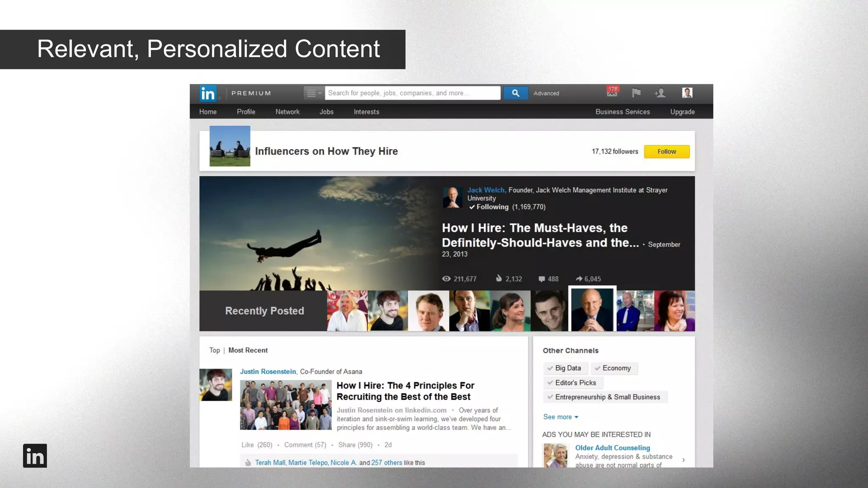Click the LinkedIn logo in the header

tap(208, 93)
